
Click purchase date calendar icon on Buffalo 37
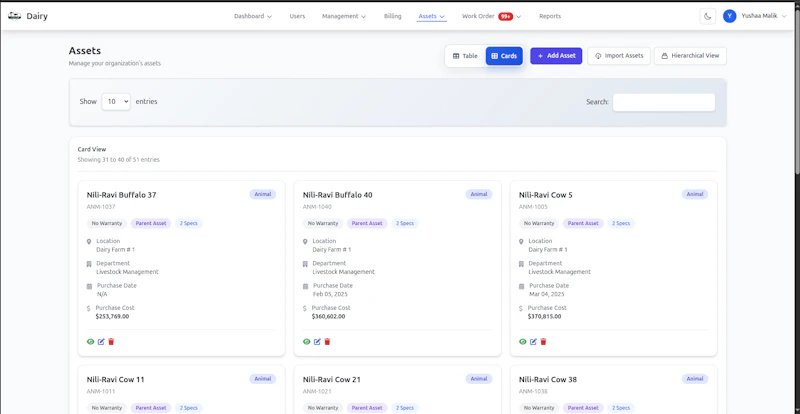point(89,286)
